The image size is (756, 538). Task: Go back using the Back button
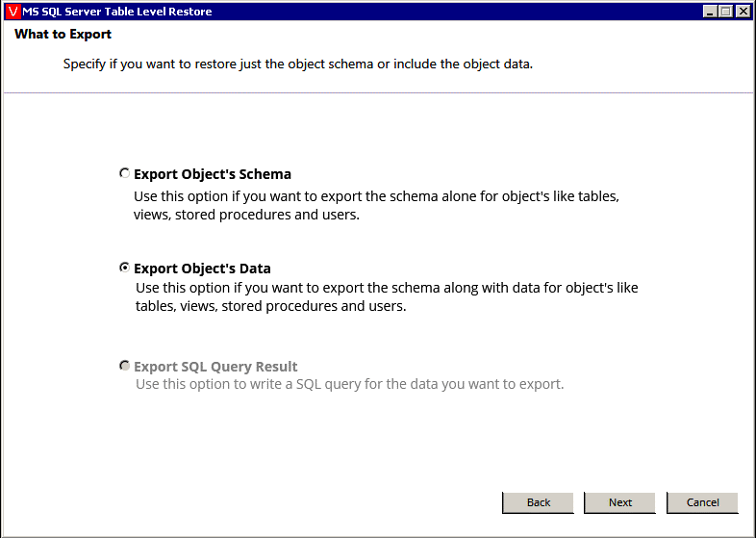[538, 502]
